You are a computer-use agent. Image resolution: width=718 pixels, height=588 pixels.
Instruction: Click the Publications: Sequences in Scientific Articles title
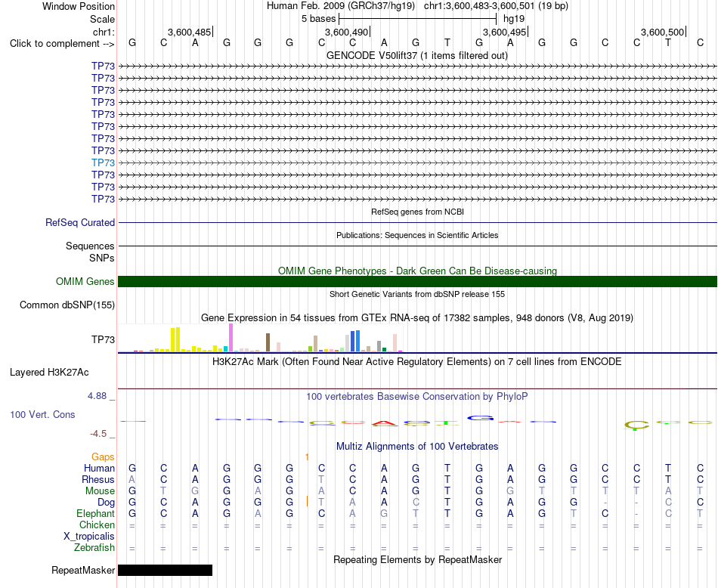pos(417,235)
